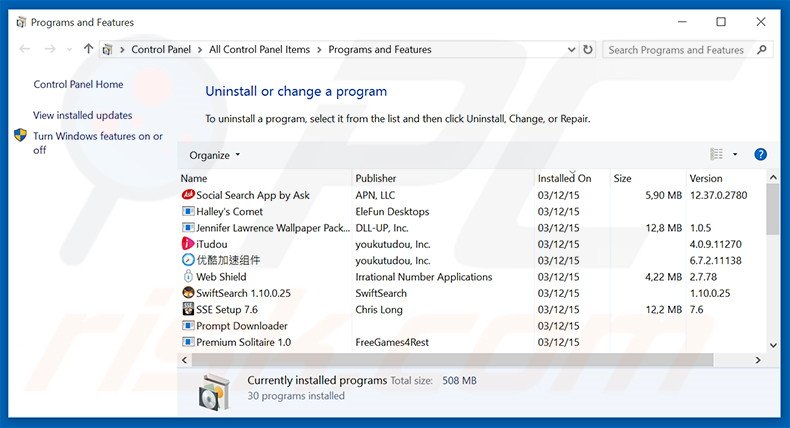
Task: Go to Control Panel breadcrumb
Action: (161, 49)
